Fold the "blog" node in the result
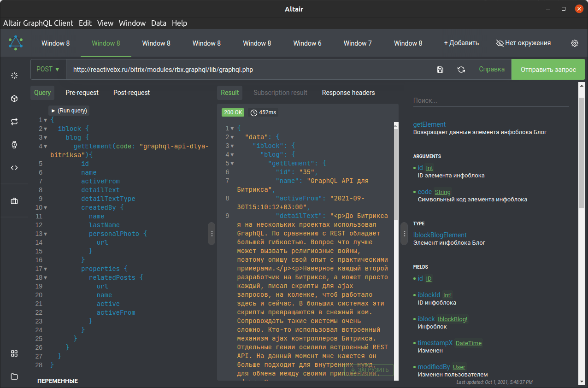Screen dimensions: 588x388 pos(232,155)
